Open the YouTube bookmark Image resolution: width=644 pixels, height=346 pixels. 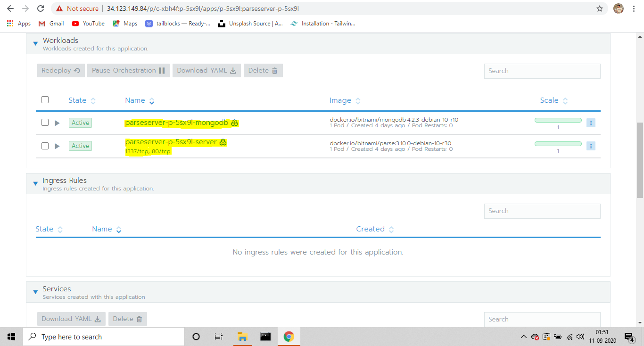(88, 24)
